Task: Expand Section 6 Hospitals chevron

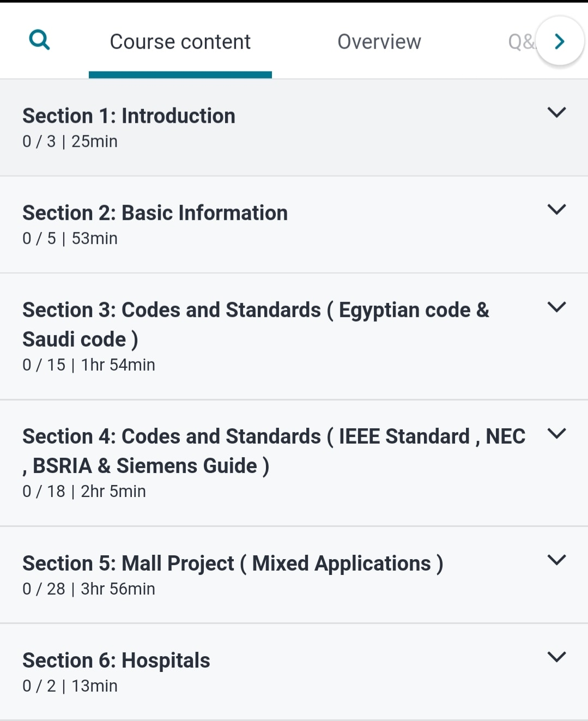Action: pos(556,657)
